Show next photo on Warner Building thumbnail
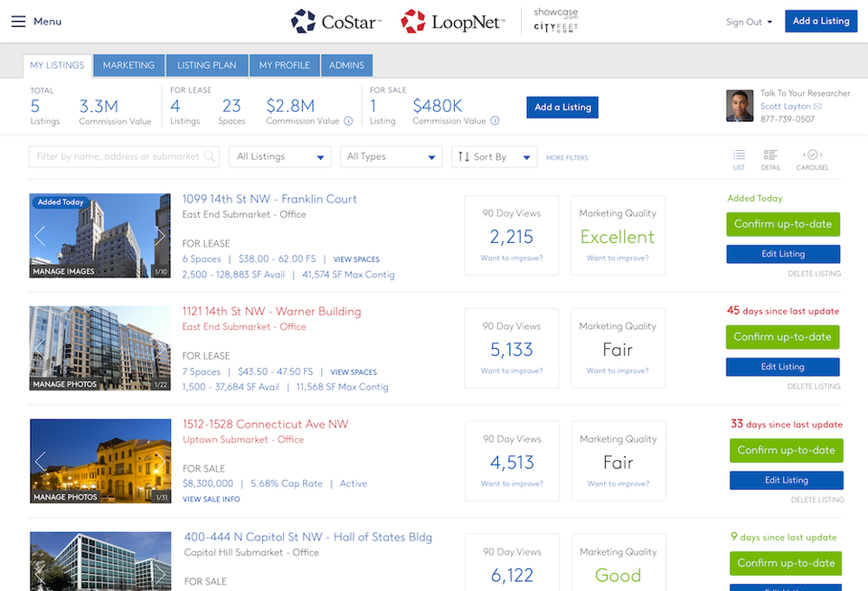Screen dimensions: 868x591 160,349
